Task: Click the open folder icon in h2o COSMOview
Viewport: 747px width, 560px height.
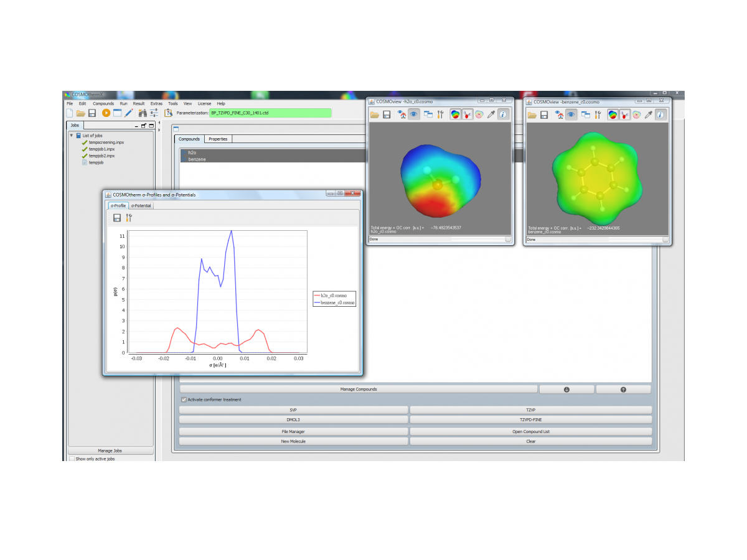Action: [375, 114]
